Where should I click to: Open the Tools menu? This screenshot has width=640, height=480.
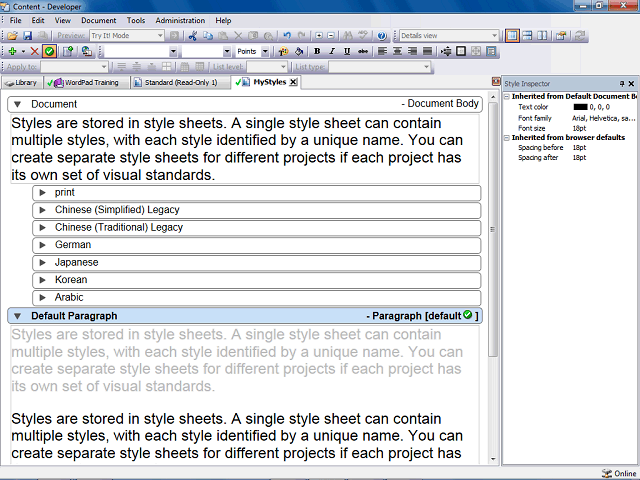click(x=136, y=20)
